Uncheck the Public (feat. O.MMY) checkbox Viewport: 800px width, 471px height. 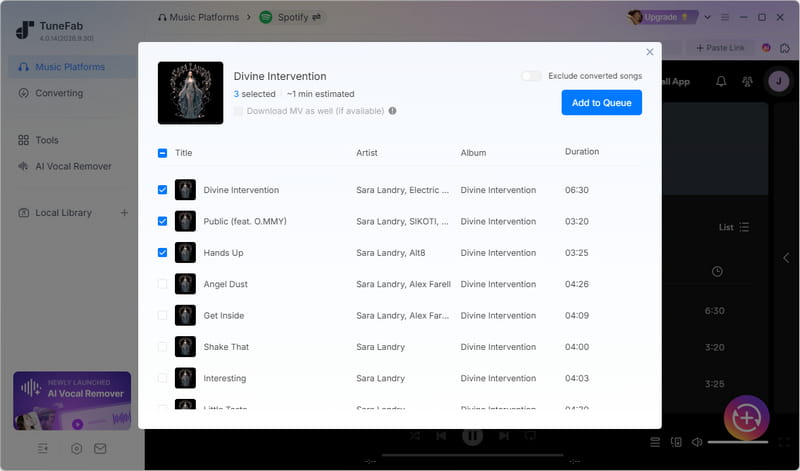(162, 221)
